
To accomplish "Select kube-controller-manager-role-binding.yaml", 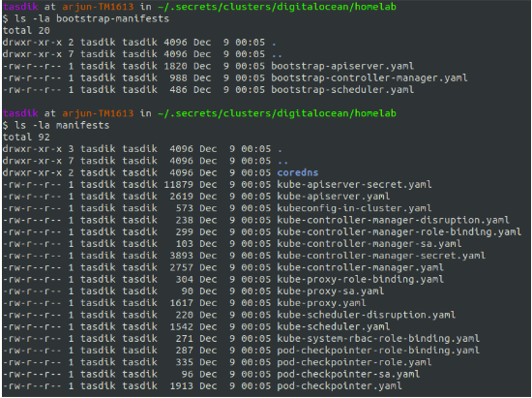I will click(x=399, y=232).
